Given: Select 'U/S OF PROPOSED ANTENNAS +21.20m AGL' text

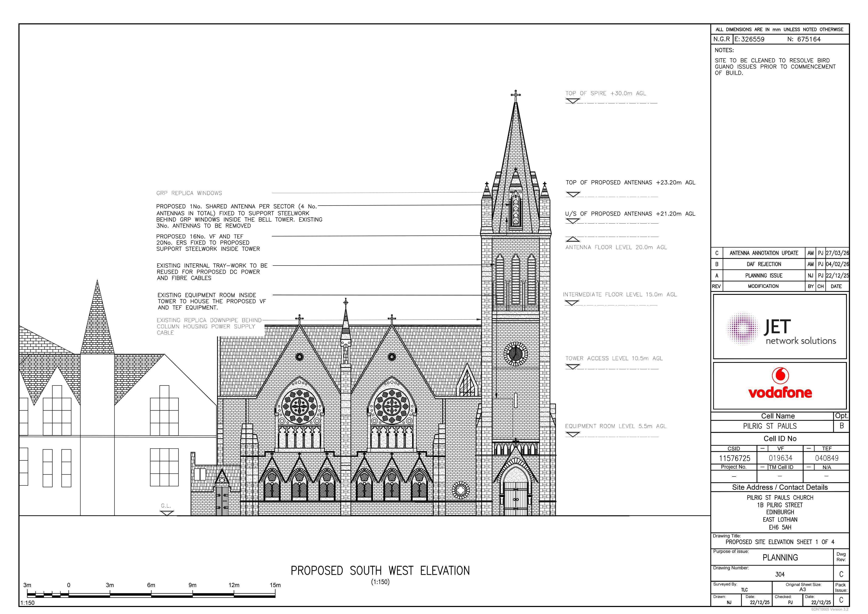Looking at the screenshot, I should tap(630, 214).
